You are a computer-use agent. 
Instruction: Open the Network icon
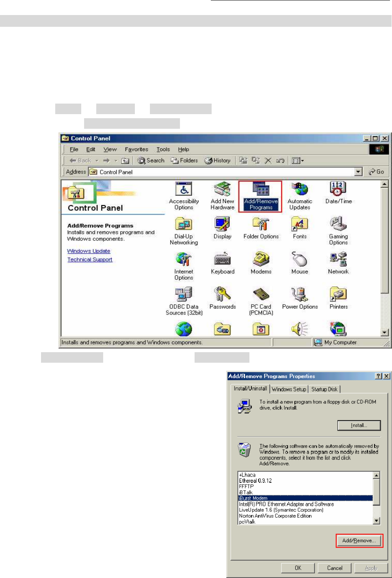coord(338,264)
